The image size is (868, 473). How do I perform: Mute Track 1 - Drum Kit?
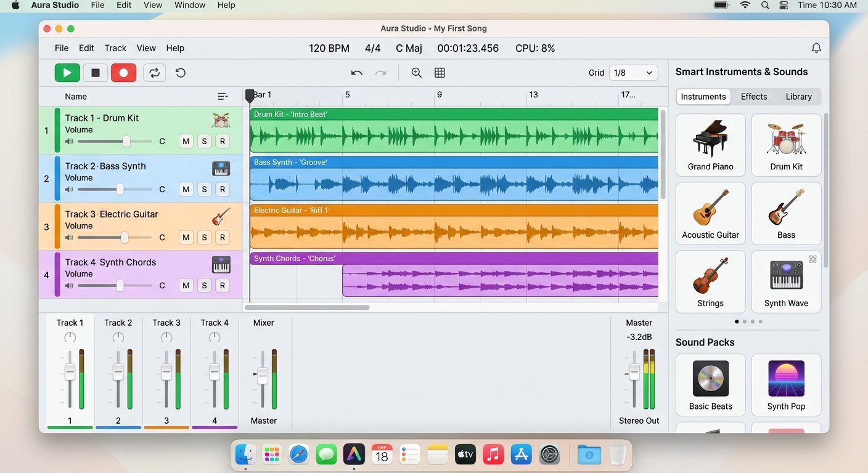coord(186,141)
